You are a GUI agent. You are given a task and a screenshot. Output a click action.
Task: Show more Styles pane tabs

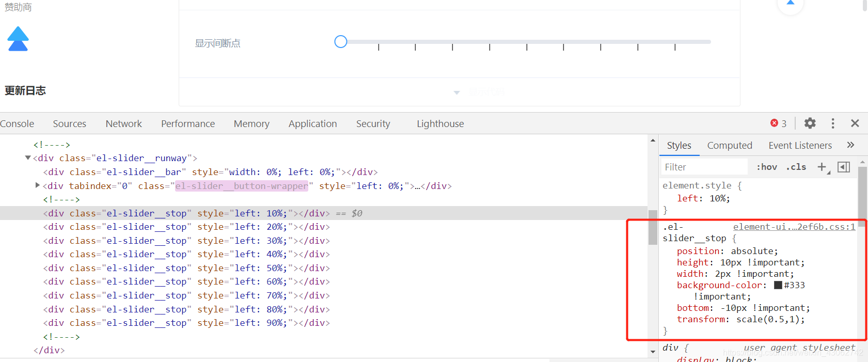point(850,145)
